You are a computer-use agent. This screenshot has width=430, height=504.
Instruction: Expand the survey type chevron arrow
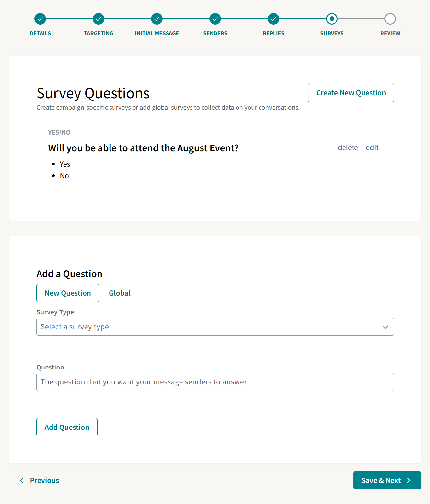tap(385, 327)
